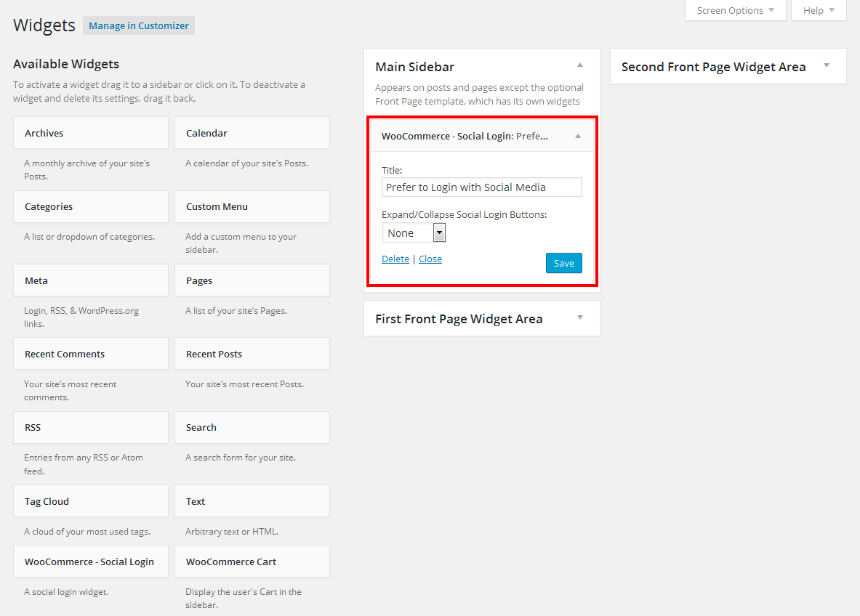Image resolution: width=860 pixels, height=616 pixels.
Task: Add the WooCommerce Cart widget
Action: pyautogui.click(x=252, y=562)
